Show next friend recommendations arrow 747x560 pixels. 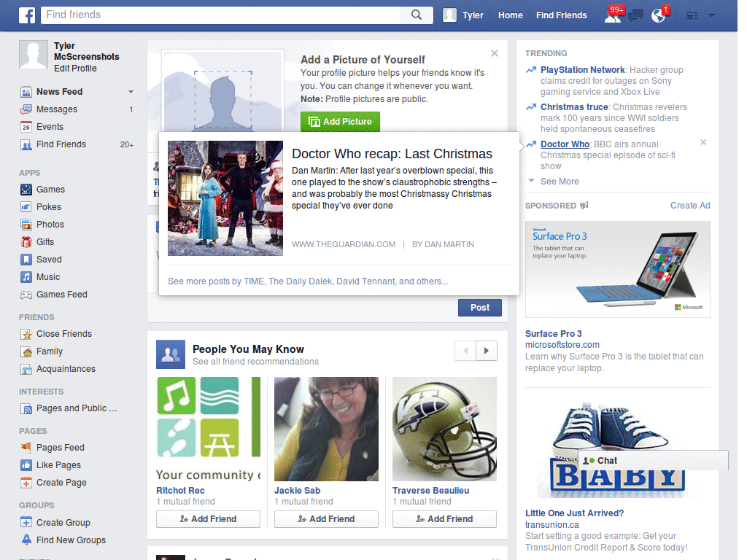pos(487,351)
